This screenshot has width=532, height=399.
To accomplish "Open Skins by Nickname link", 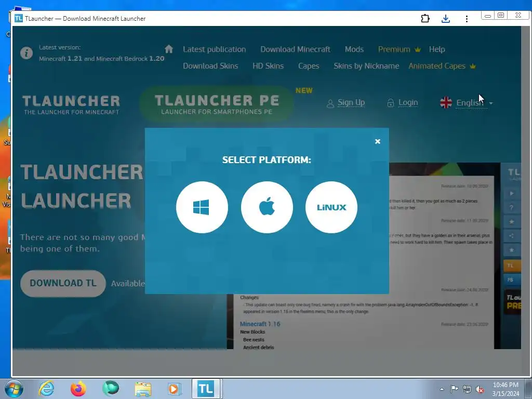I will coord(366,66).
